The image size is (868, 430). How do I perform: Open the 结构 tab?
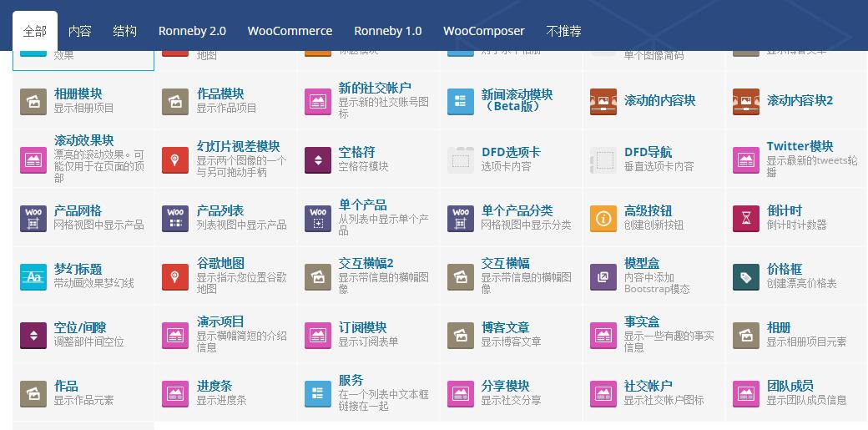click(124, 31)
